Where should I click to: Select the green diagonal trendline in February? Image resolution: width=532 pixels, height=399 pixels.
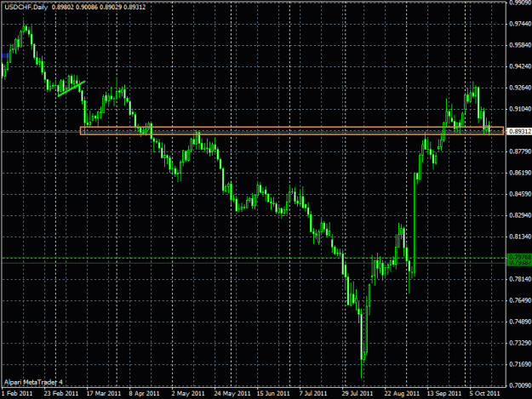(x=72, y=88)
